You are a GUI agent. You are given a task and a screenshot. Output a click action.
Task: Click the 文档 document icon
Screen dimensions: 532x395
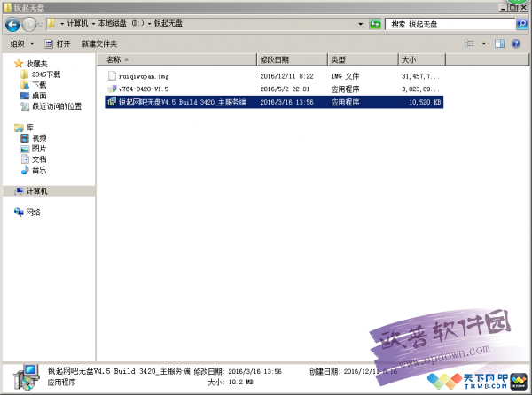[25, 159]
